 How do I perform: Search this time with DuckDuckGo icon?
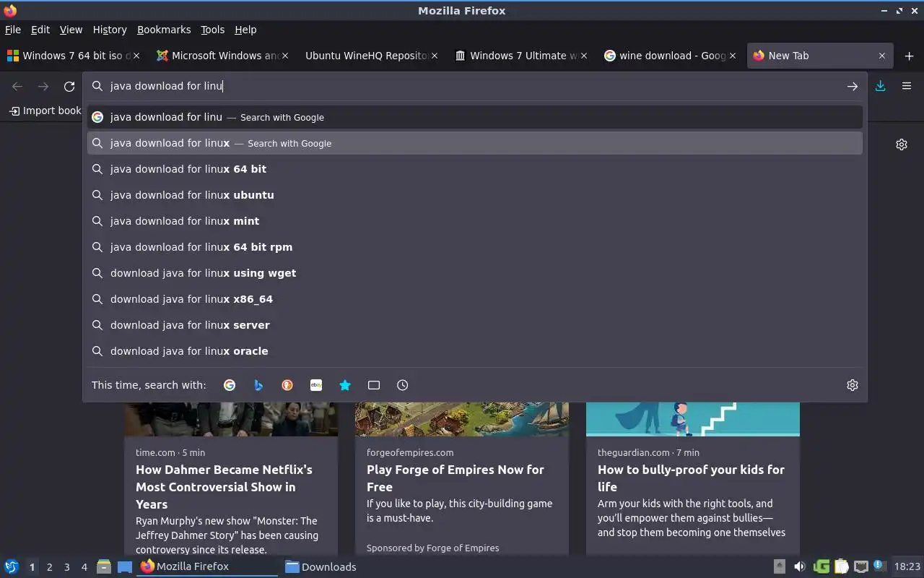pyautogui.click(x=287, y=385)
